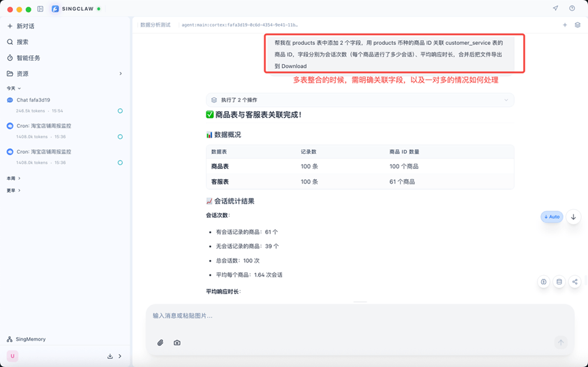Viewport: 588px width, 367px height.
Task: Toggle the Auto scroll button
Action: 552,217
